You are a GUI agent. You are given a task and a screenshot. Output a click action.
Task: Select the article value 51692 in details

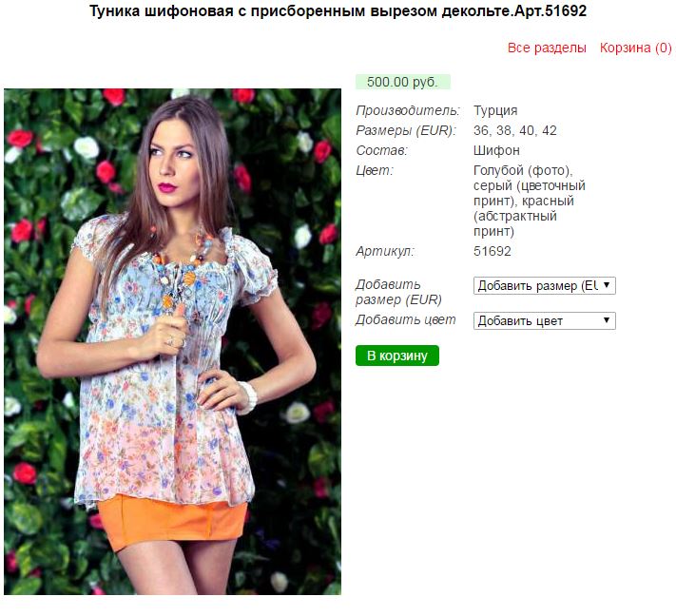[x=492, y=251]
